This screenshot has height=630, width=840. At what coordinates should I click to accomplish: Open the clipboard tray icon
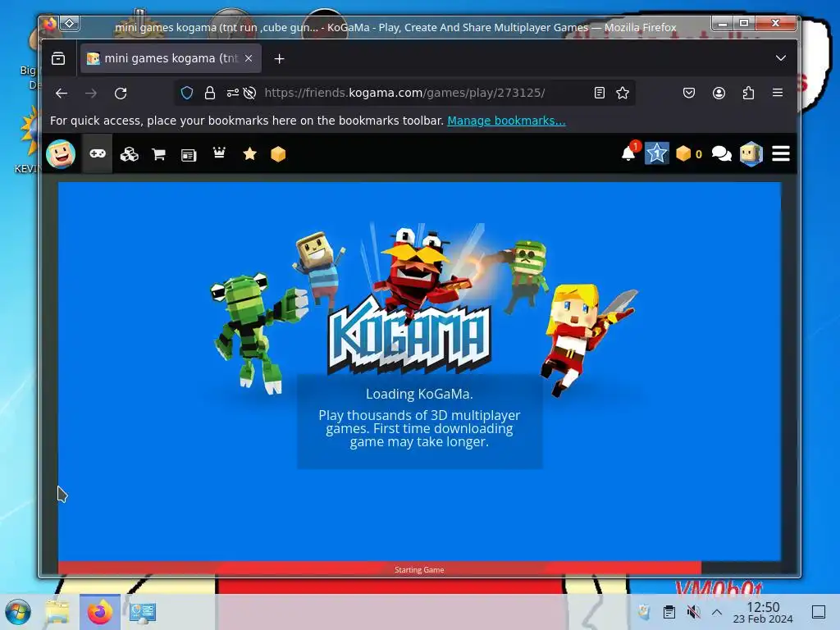pos(669,612)
